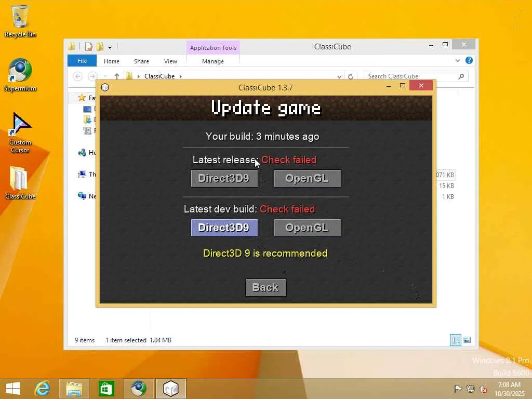Go up one folder level in Explorer
532x399 pixels.
point(117,76)
